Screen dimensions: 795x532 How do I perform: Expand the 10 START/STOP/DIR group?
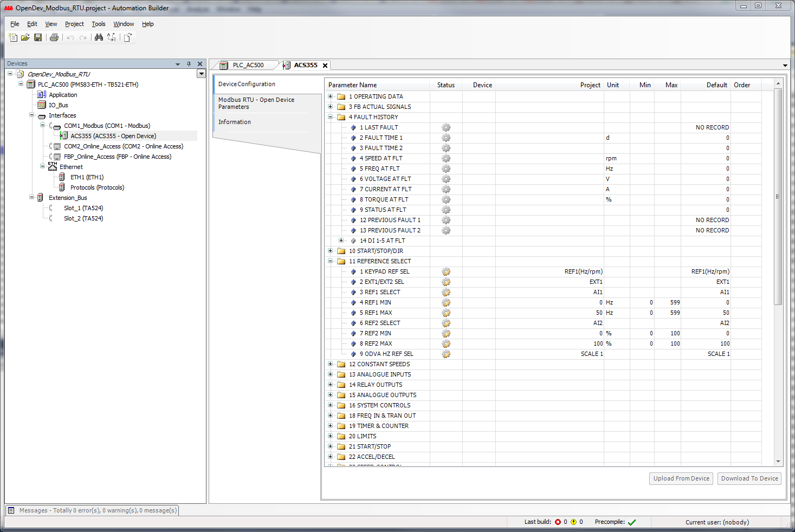tap(331, 251)
